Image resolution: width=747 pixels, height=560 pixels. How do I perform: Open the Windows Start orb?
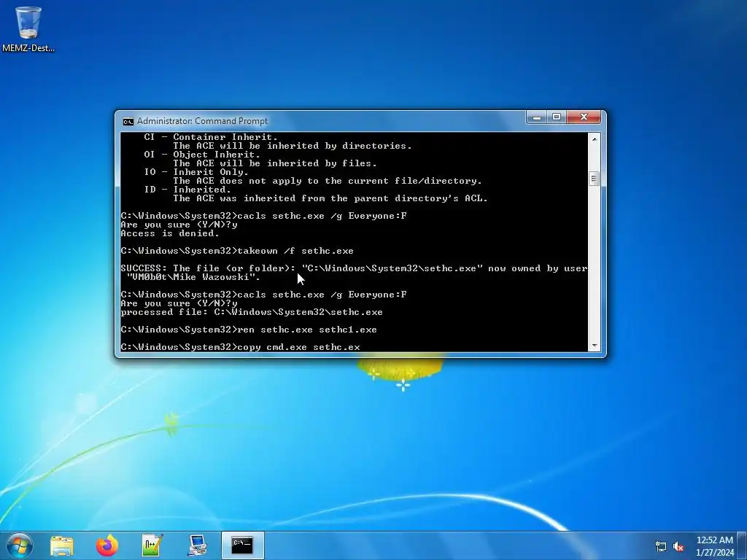point(20,545)
